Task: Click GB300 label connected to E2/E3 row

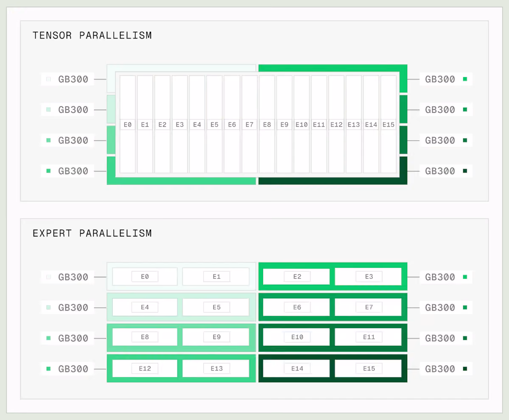Action: tap(440, 277)
